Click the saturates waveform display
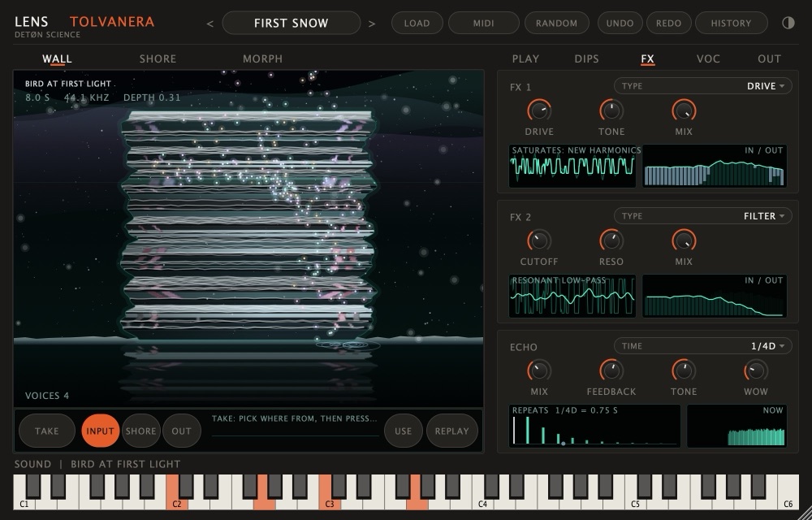The image size is (812, 520). 572,166
